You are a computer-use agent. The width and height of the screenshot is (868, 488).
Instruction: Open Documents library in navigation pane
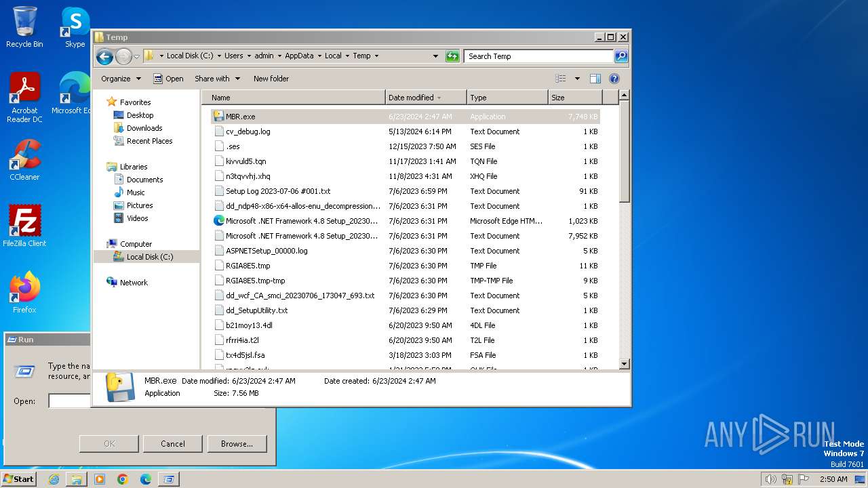pyautogui.click(x=144, y=180)
